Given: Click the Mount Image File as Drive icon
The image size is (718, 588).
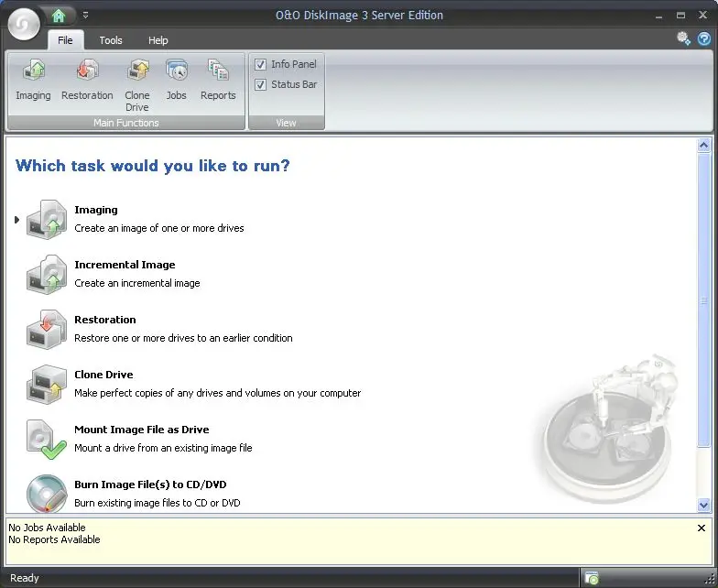Looking at the screenshot, I should click(46, 440).
